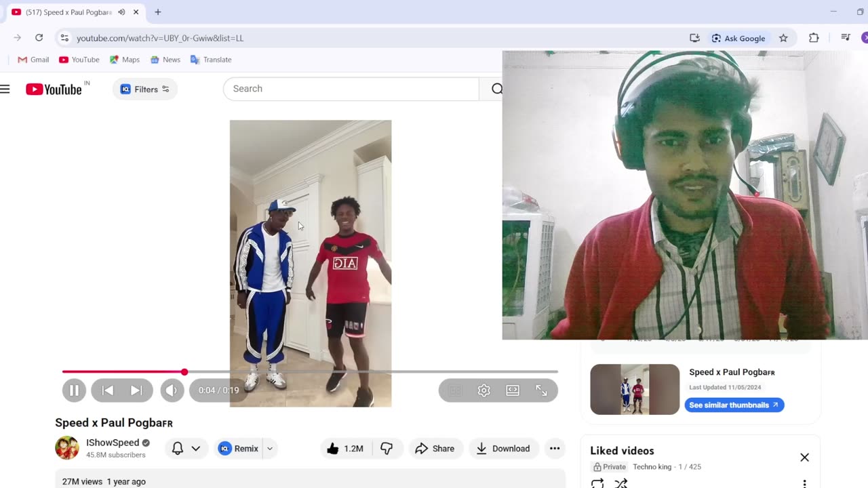Screen dimensions: 868x488
Task: Download the video
Action: pos(503,449)
